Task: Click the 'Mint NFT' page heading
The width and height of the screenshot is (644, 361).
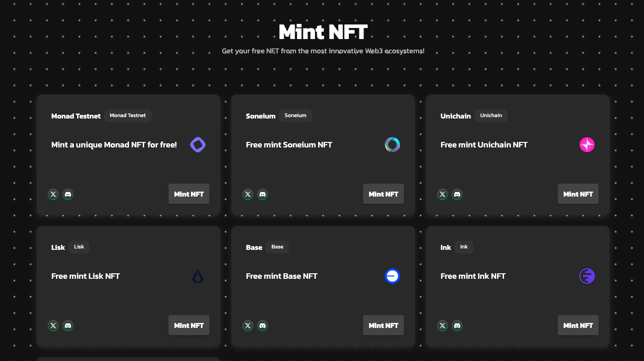Action: (x=323, y=32)
